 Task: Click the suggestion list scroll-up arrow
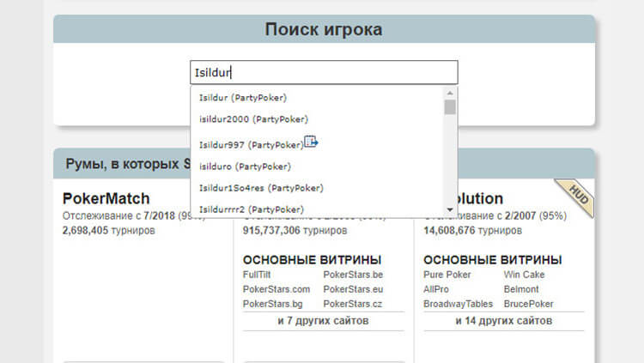point(450,93)
